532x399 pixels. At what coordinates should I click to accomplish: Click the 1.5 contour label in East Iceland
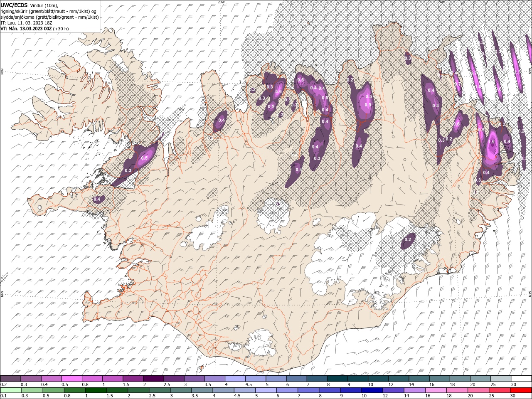tap(492, 142)
